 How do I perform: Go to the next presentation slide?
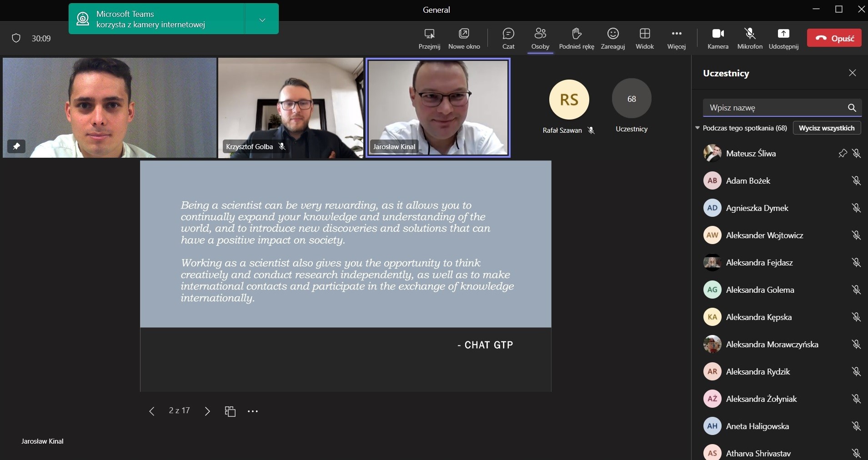coord(207,411)
